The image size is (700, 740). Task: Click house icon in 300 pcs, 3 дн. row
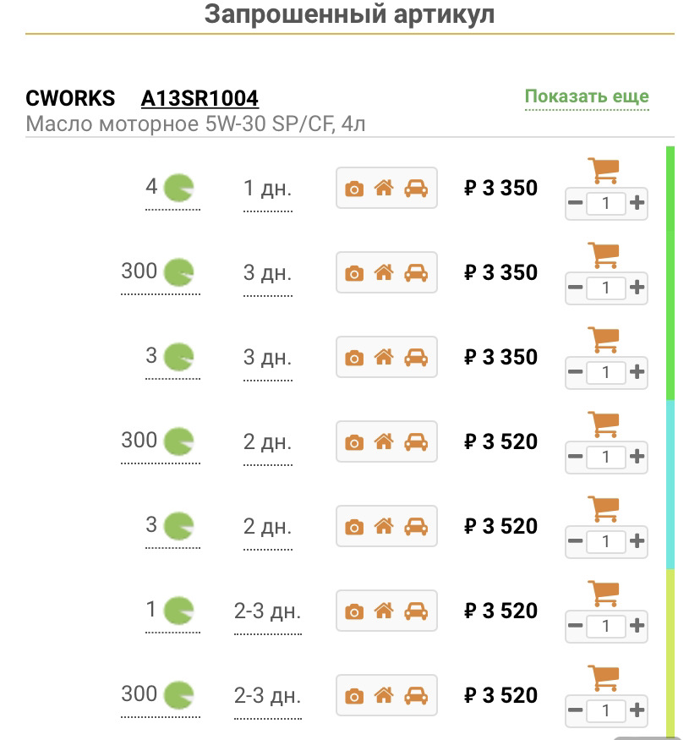(385, 273)
